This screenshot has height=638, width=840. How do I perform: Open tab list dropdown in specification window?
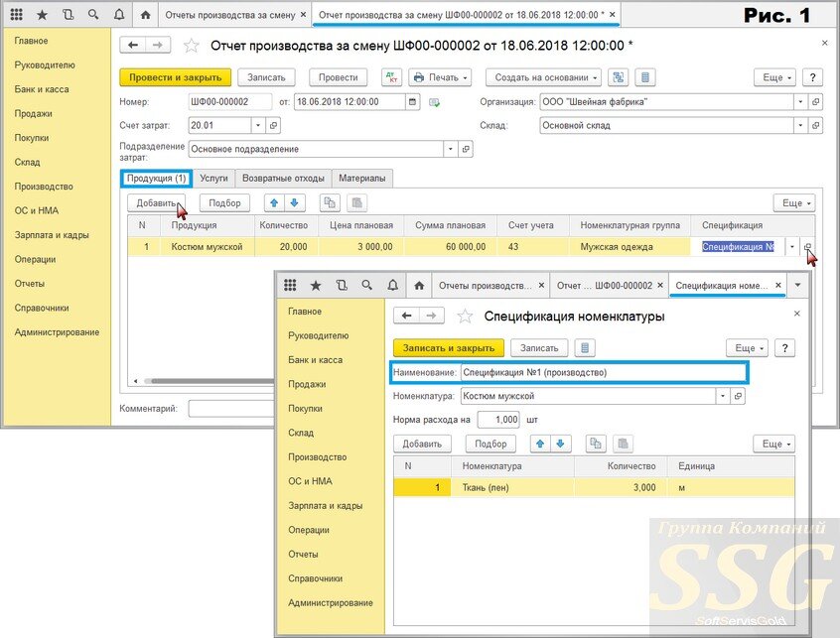(x=797, y=286)
